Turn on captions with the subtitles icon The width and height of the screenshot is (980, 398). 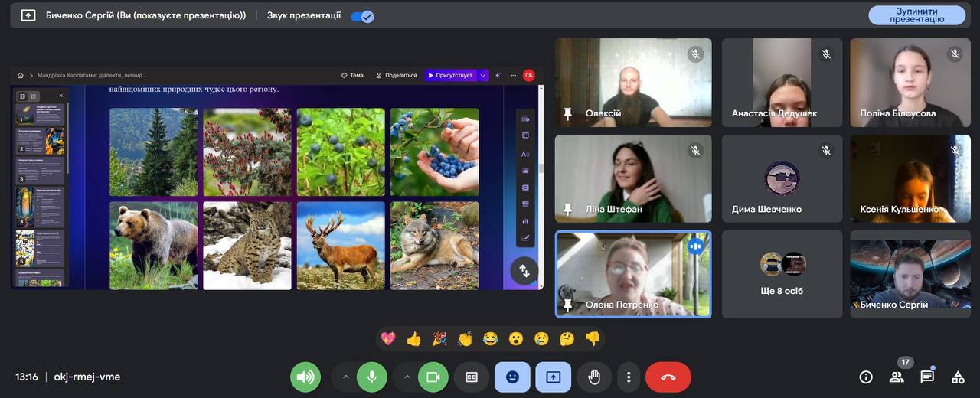472,377
